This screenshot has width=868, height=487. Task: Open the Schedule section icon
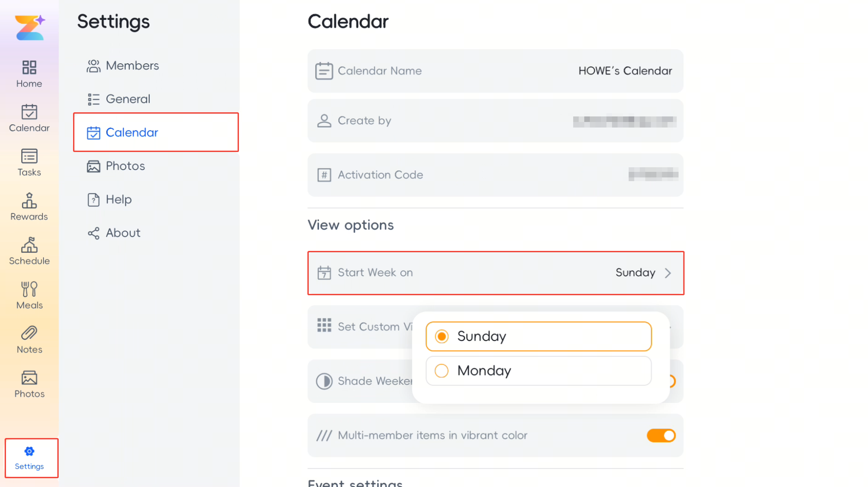[29, 245]
